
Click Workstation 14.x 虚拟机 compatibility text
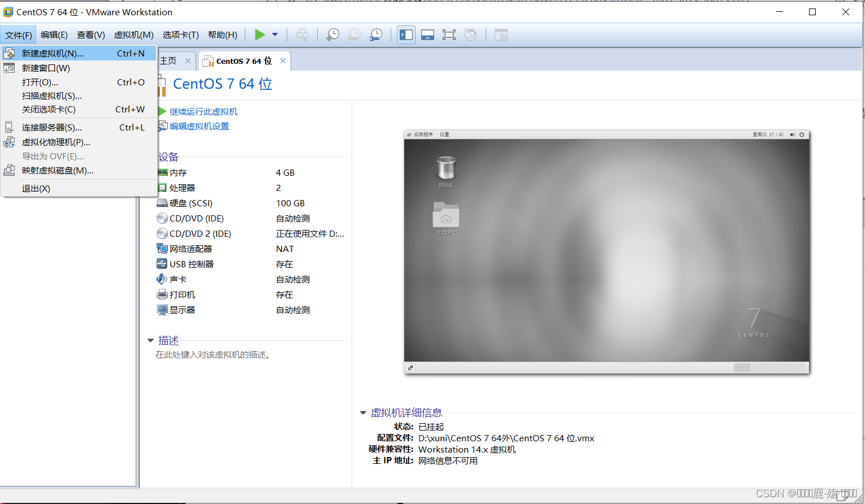pyautogui.click(x=467, y=449)
